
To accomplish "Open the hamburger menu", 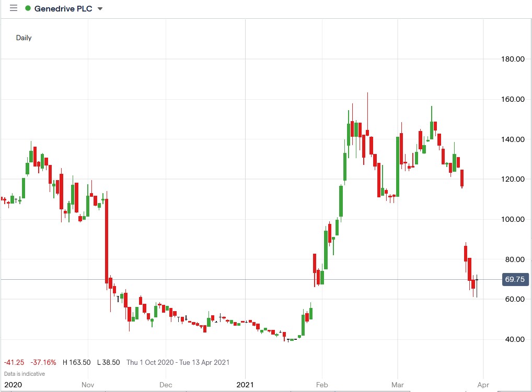I will tap(13, 8).
